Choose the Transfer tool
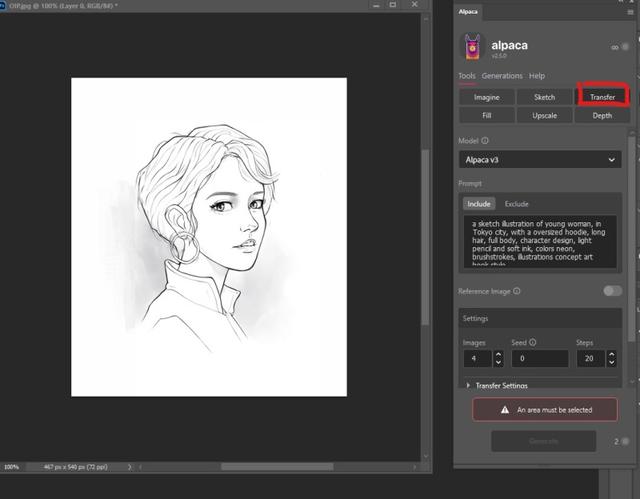 pyautogui.click(x=602, y=97)
